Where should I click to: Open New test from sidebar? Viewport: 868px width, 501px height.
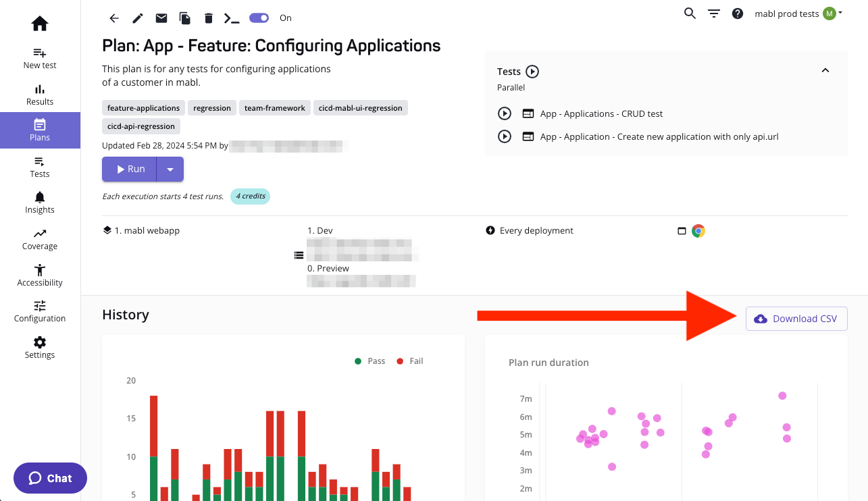(x=40, y=59)
